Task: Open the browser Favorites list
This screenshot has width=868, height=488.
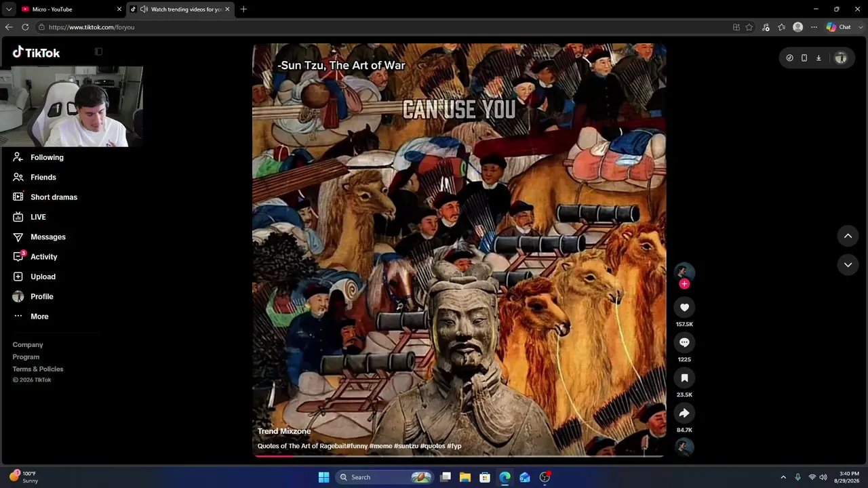Action: coord(782,27)
